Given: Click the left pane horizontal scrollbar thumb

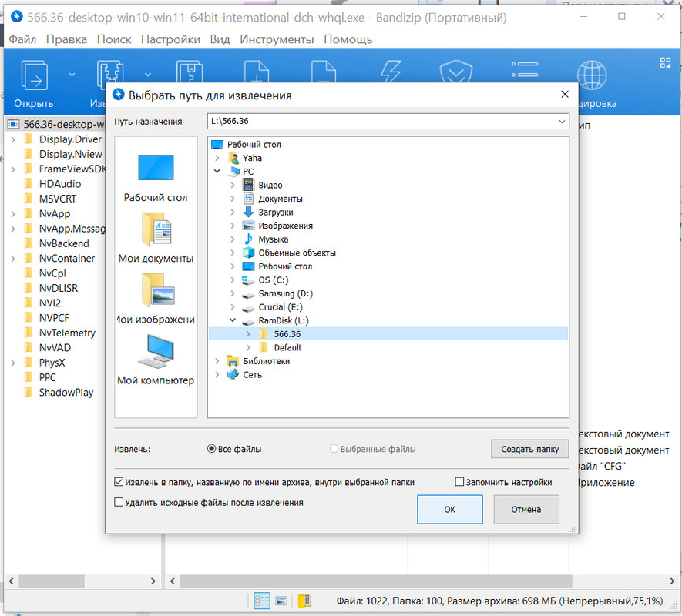Looking at the screenshot, I should tap(52, 581).
